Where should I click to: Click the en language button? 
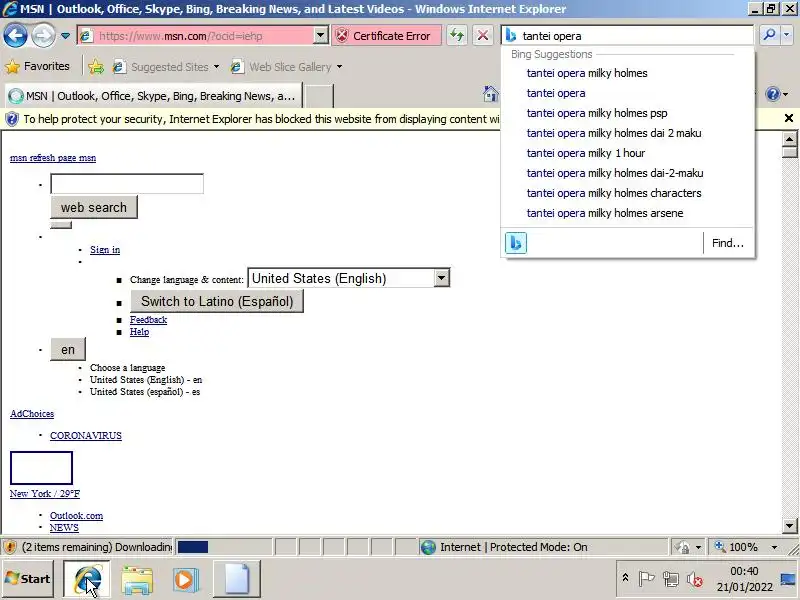point(68,349)
